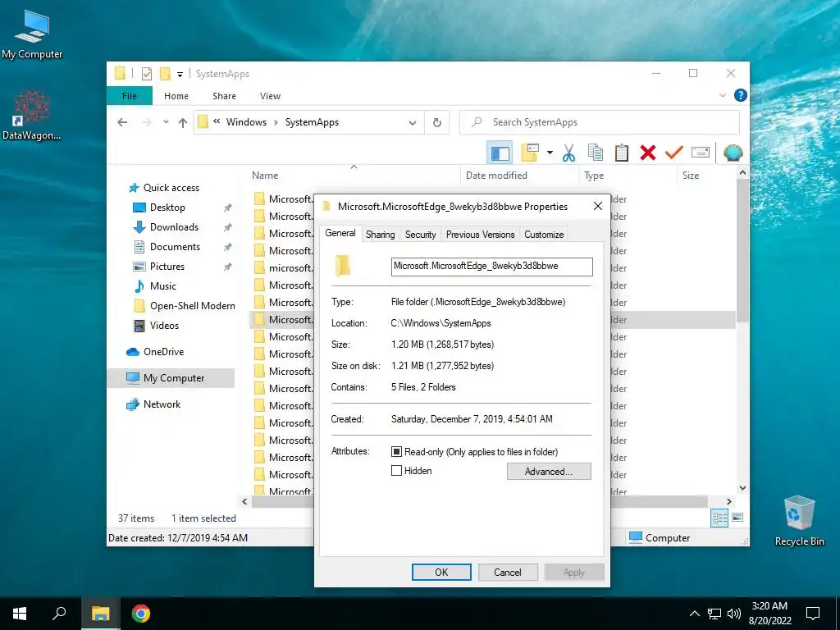840x630 pixels.
Task: Select the General tab in Properties
Action: [x=340, y=233]
